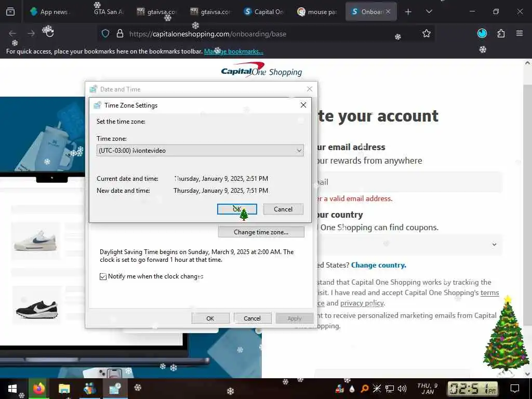The width and height of the screenshot is (532, 399).
Task: Click the Change time zone button
Action: pyautogui.click(x=261, y=232)
